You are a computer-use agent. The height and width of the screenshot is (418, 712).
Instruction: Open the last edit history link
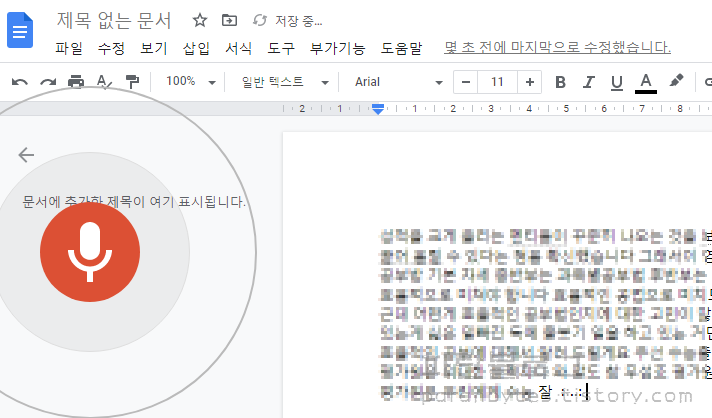pyautogui.click(x=557, y=47)
